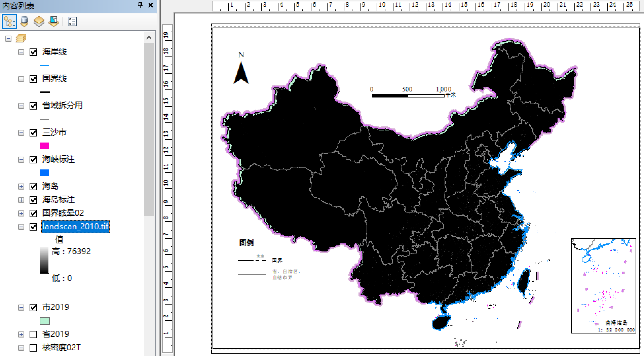The image size is (644, 356).
Task: Toggle visibility of 海峡标注 layer
Action: pyautogui.click(x=33, y=160)
